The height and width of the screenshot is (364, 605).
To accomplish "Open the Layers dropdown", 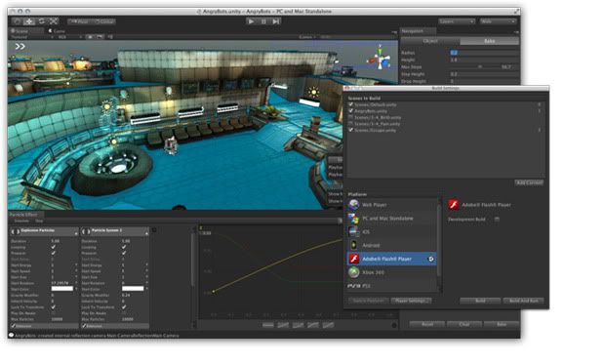I will click(x=457, y=21).
